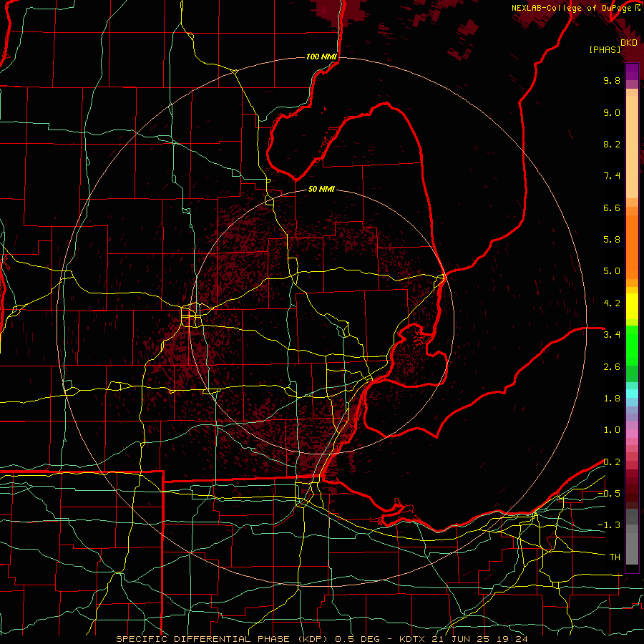Viewport: 644px width, 644px height.
Task: Click the 4.2 value on color scale
Action: 612,303
